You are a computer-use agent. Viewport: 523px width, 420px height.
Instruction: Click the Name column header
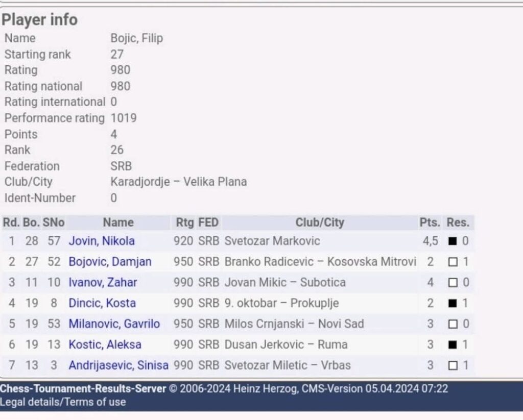coord(118,223)
